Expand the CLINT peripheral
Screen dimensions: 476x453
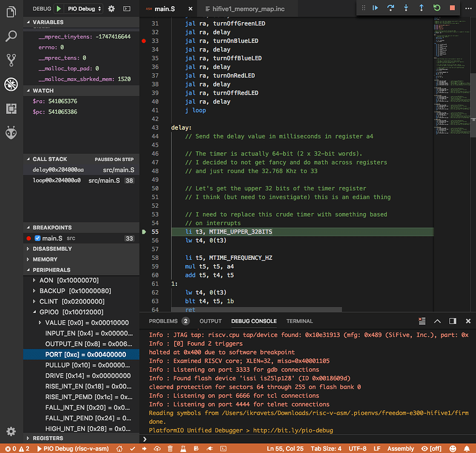[x=35, y=301]
